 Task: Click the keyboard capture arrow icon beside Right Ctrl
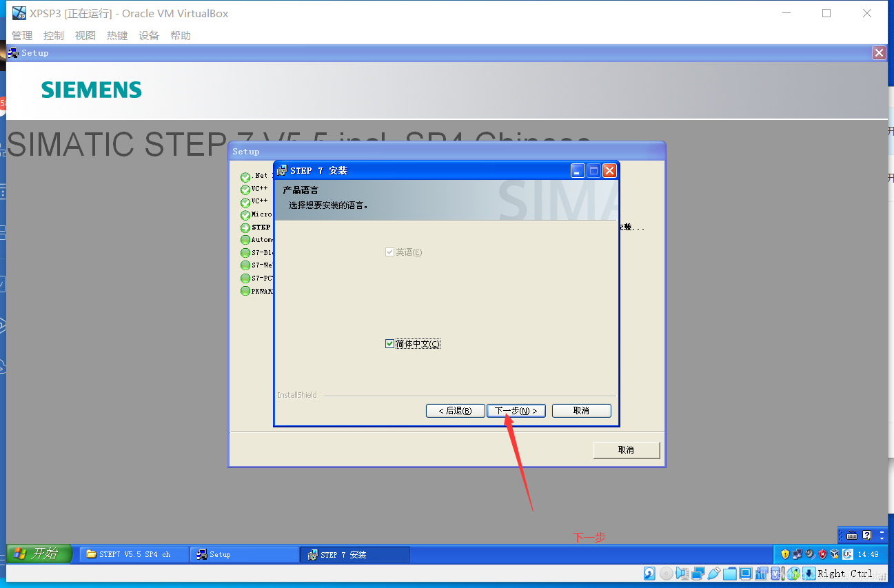tap(809, 573)
